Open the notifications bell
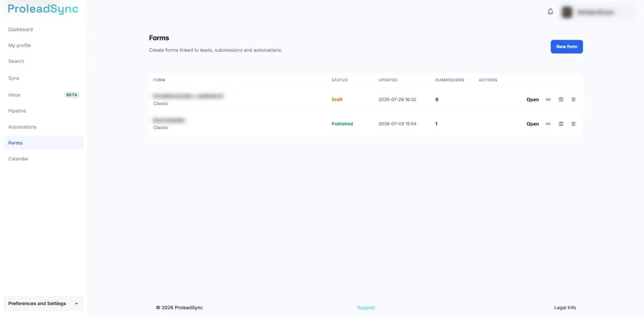The width and height of the screenshot is (644, 317). click(x=550, y=12)
